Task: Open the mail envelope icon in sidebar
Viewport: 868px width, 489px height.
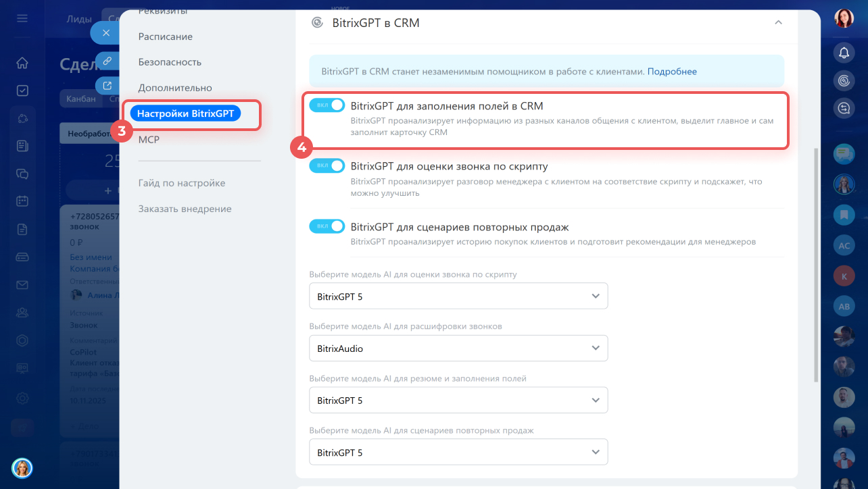Action: [22, 284]
